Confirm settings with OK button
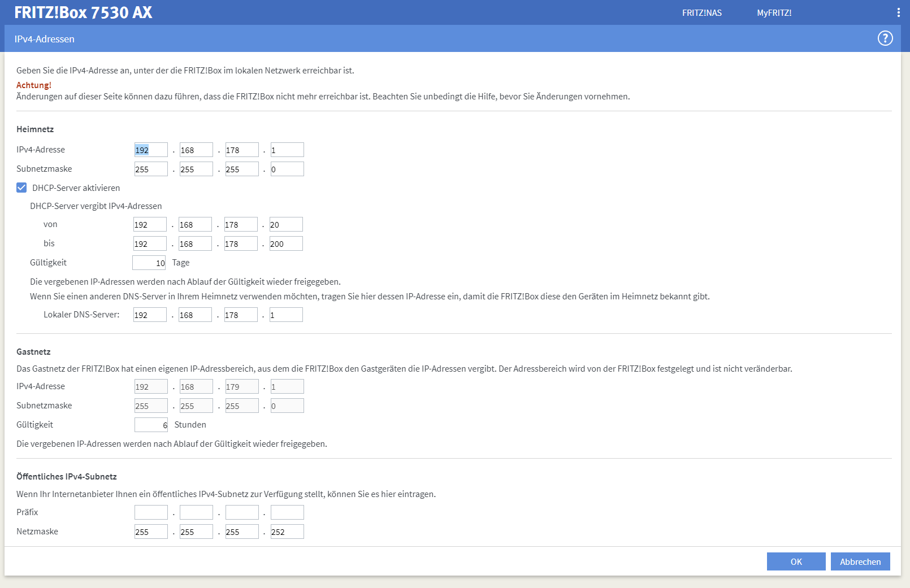The image size is (910, 588). click(x=796, y=561)
